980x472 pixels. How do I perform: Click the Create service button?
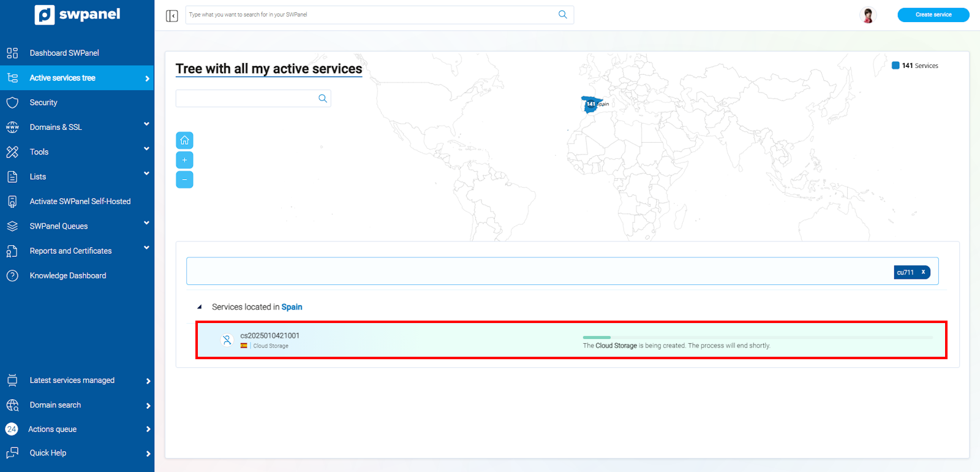tap(933, 15)
